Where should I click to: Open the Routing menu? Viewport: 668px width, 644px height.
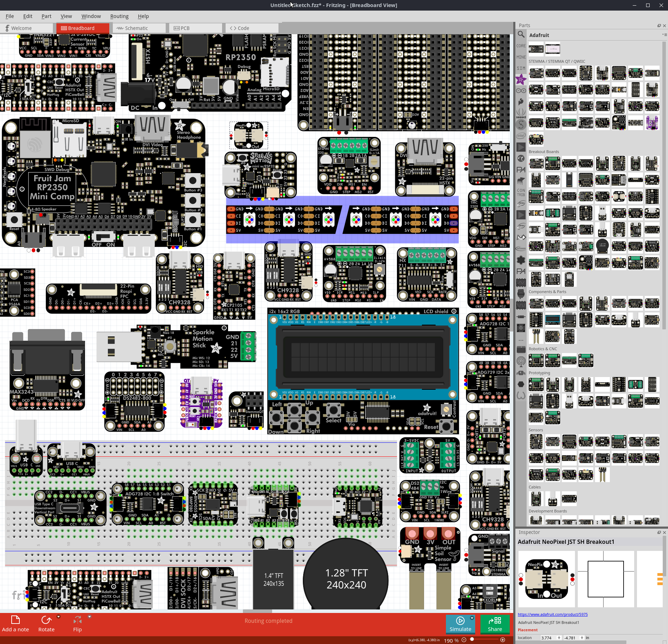pos(119,16)
